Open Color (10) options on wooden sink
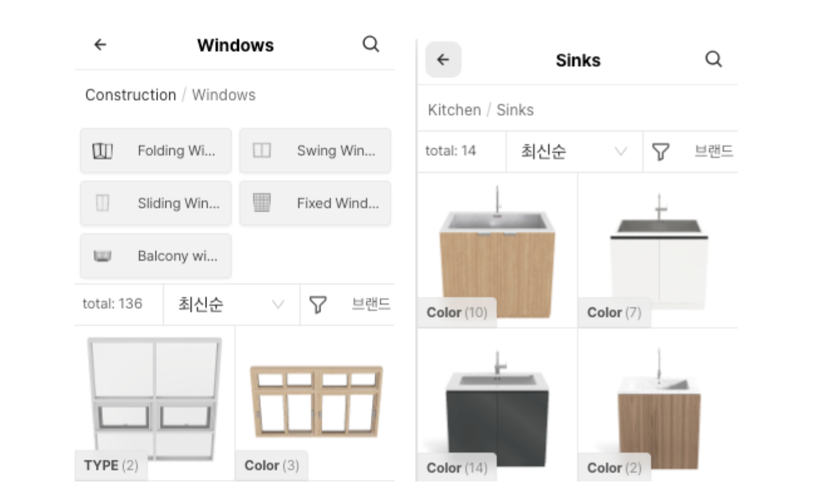The height and width of the screenshot is (504, 813). coord(457,312)
